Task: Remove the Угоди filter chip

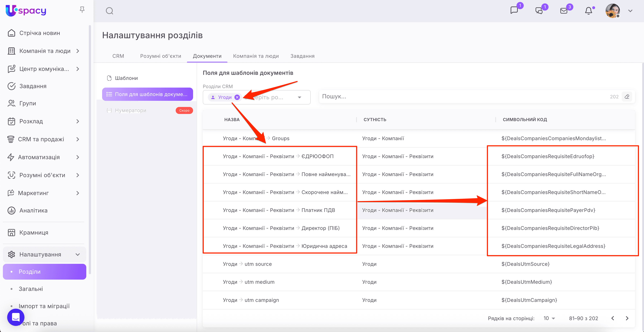Action: tap(237, 97)
